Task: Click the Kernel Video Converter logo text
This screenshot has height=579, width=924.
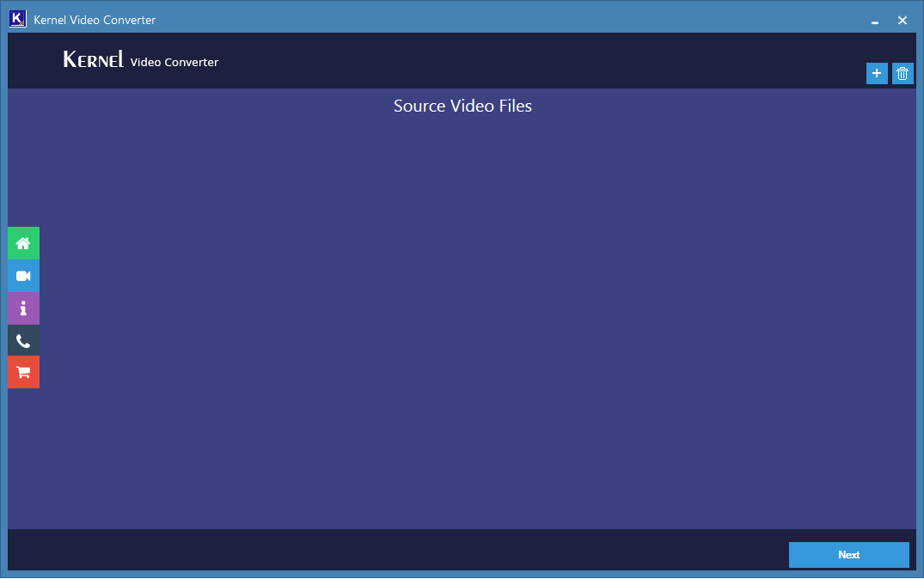Action: pyautogui.click(x=141, y=60)
